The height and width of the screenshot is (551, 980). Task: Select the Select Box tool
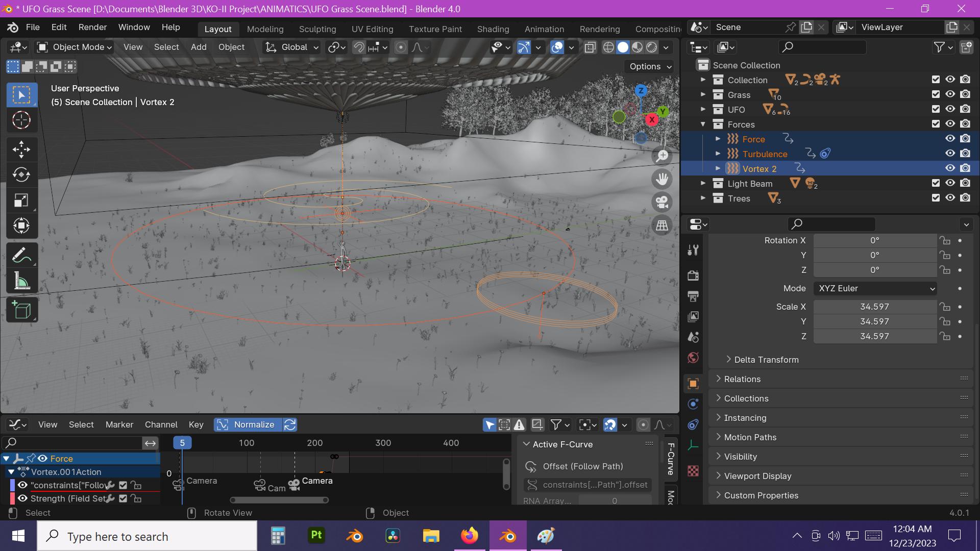pyautogui.click(x=21, y=95)
